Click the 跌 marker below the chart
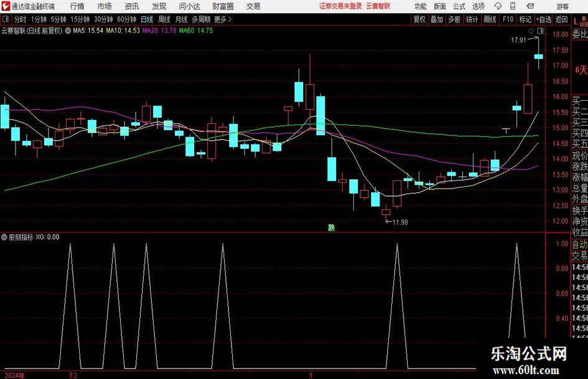The image size is (588, 379). tap(332, 227)
